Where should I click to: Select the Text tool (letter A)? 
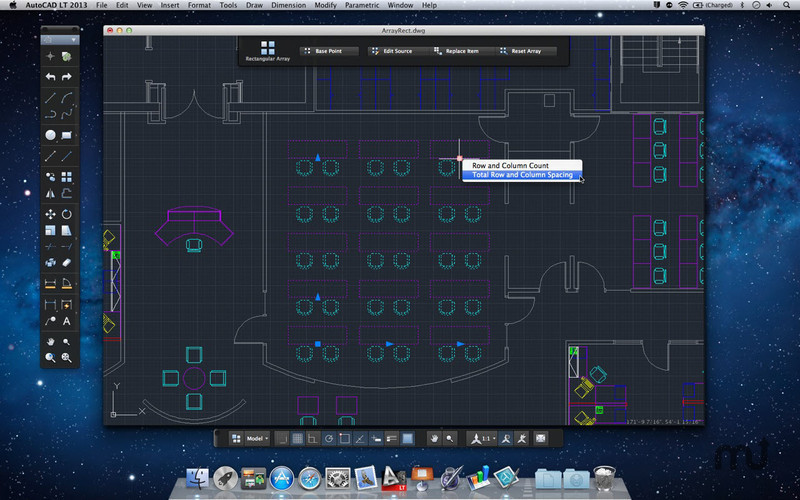[x=67, y=321]
